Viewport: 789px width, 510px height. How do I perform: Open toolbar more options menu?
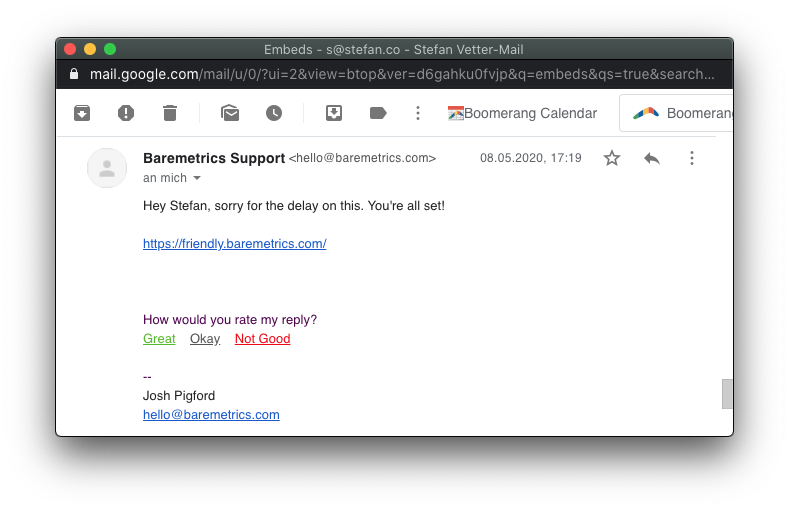[418, 113]
